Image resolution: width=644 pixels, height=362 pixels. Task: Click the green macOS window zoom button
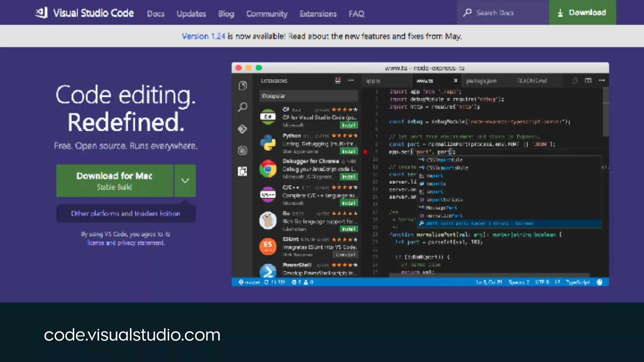(259, 68)
